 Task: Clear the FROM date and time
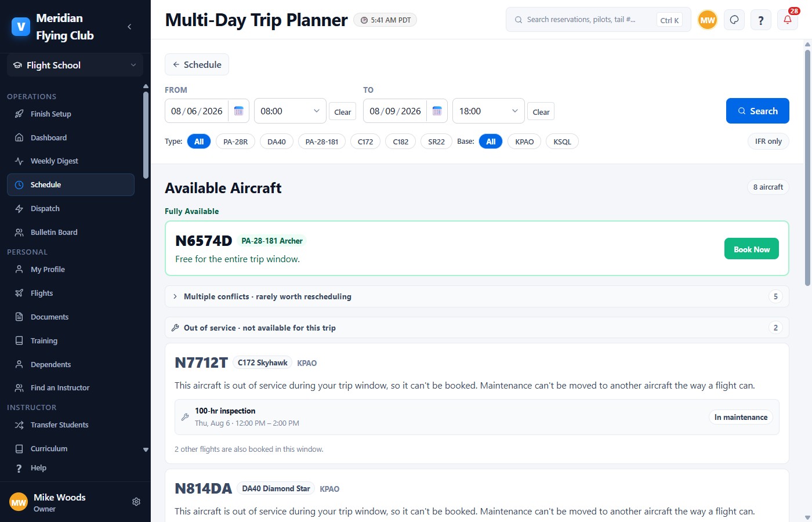pyautogui.click(x=343, y=112)
